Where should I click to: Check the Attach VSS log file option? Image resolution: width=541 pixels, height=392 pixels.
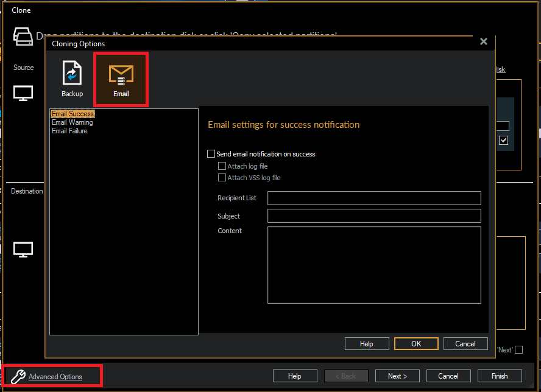coord(222,178)
